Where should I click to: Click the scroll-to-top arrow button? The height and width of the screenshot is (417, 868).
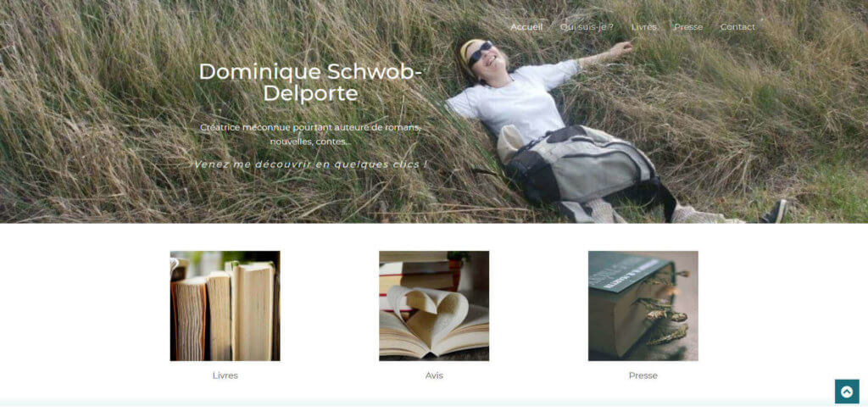click(x=847, y=392)
